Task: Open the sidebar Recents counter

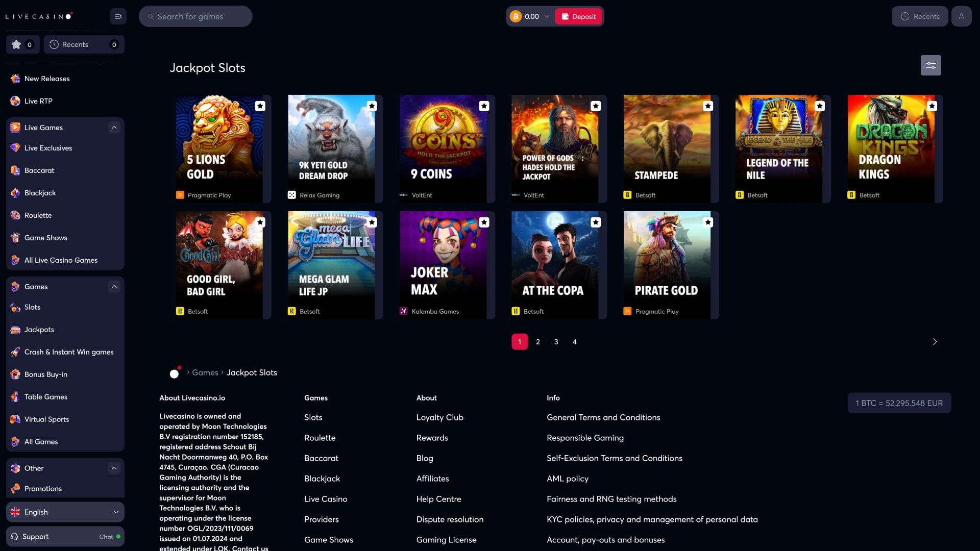Action: 84,44
